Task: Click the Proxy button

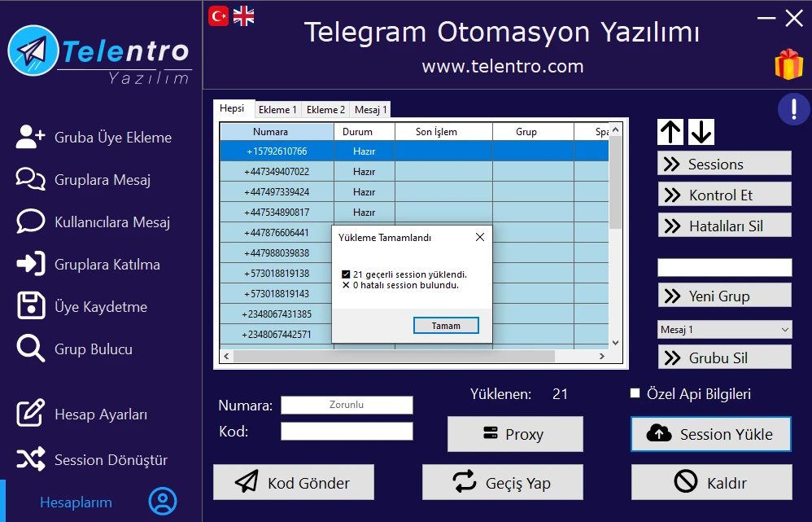Action: tap(515, 434)
